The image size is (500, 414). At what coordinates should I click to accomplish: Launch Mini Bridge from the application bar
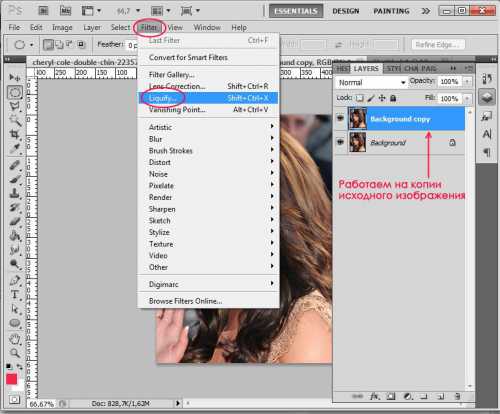65,11
